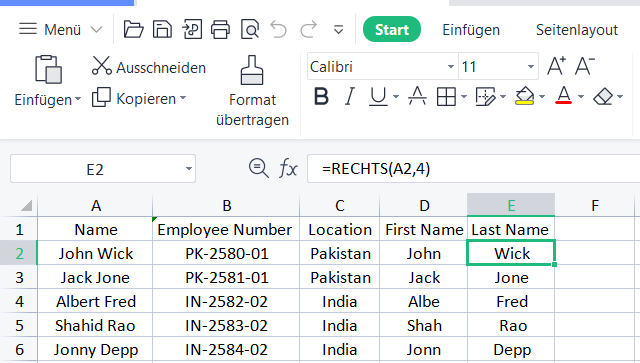
Task: Select row 5 header
Action: pos(19,325)
